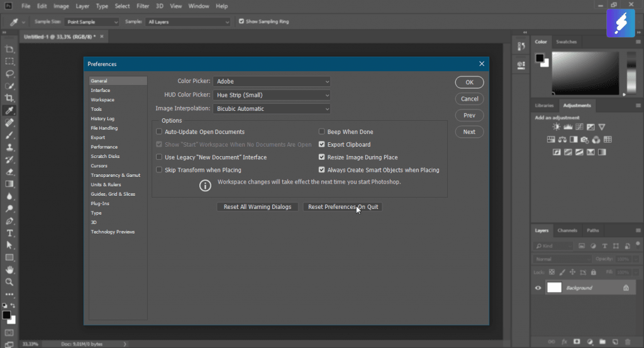644x348 pixels.
Task: Hide the Background layer with eye icon
Action: pos(538,288)
